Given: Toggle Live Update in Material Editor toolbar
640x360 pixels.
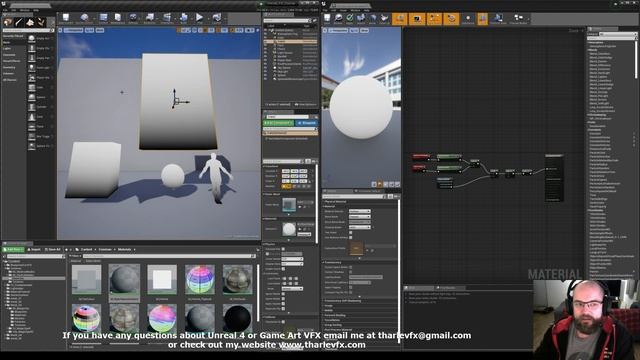Looking at the screenshot, I should coord(451,19).
